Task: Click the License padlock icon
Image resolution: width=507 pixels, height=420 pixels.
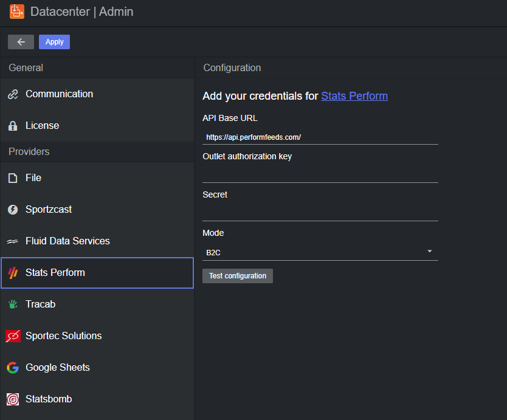Action: pyautogui.click(x=13, y=126)
